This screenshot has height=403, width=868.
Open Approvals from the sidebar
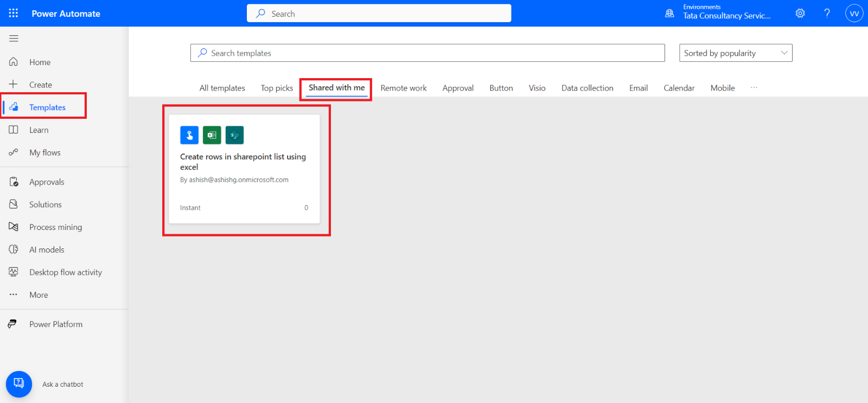47,182
